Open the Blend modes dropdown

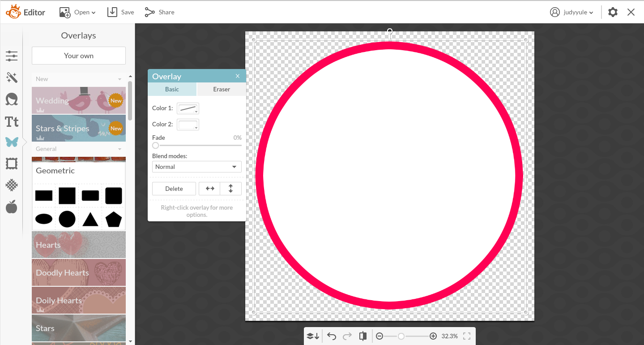pyautogui.click(x=197, y=167)
